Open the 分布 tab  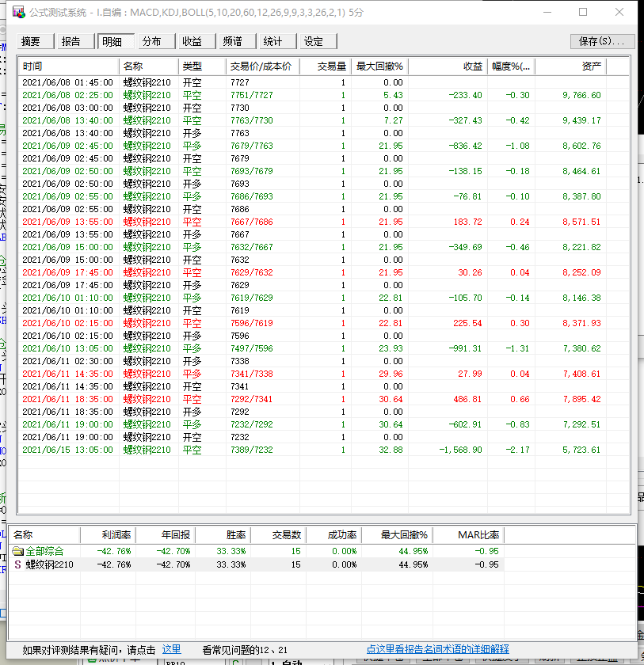[157, 41]
